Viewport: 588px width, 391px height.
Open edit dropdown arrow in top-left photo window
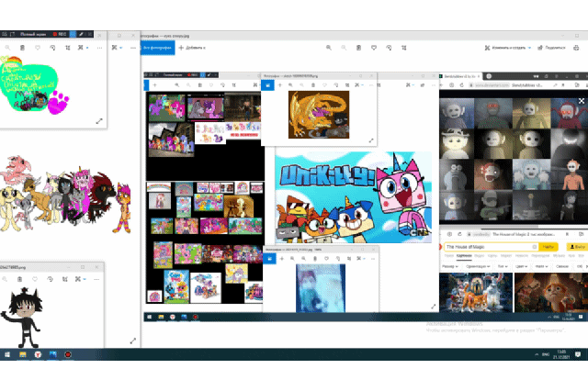88,47
